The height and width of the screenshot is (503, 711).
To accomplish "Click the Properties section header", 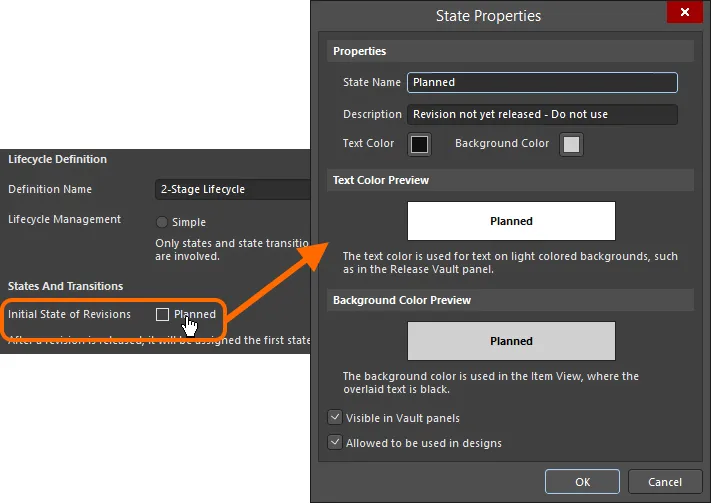I will click(x=510, y=51).
